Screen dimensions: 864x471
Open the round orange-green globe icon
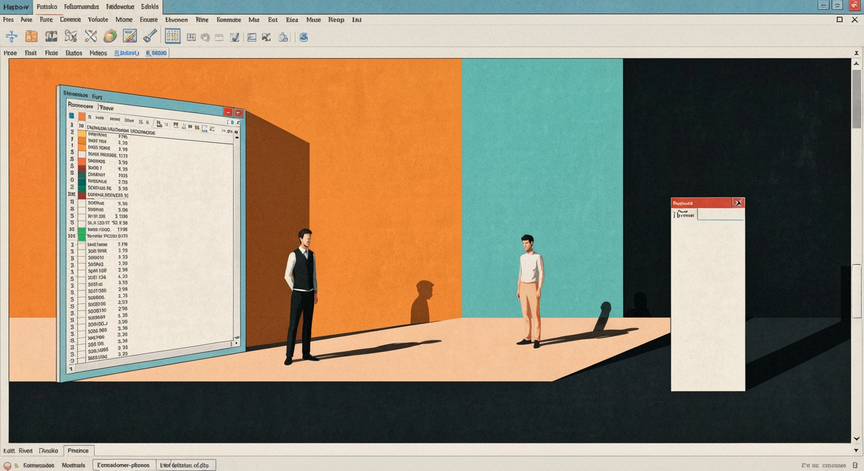click(x=110, y=36)
